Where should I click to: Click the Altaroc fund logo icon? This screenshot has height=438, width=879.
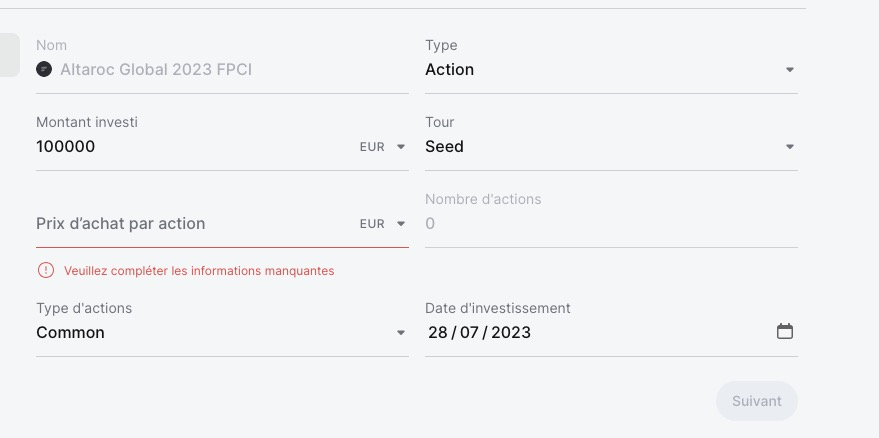point(43,70)
